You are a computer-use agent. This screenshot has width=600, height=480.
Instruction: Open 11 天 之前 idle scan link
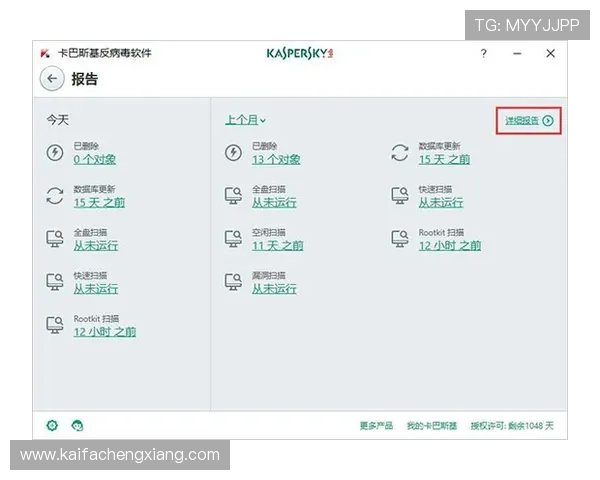coord(277,245)
